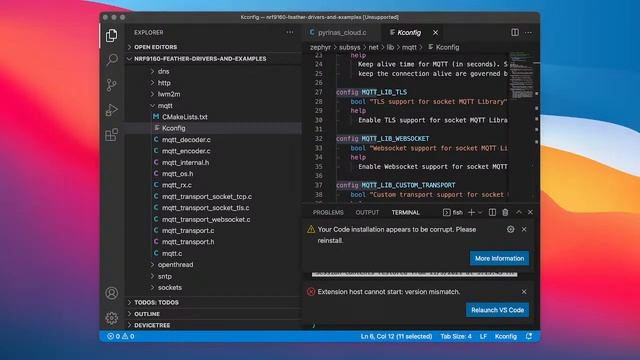Create a new terminal with plus icon

tap(471, 212)
